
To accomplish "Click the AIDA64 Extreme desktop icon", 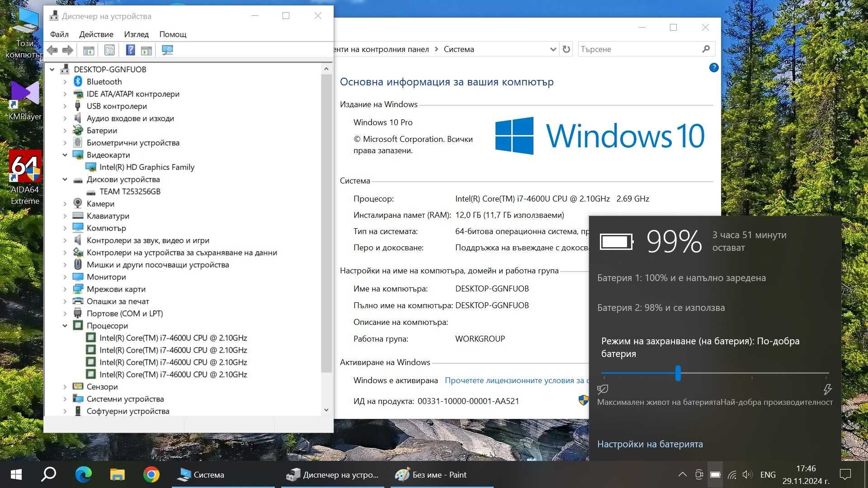I will (25, 178).
